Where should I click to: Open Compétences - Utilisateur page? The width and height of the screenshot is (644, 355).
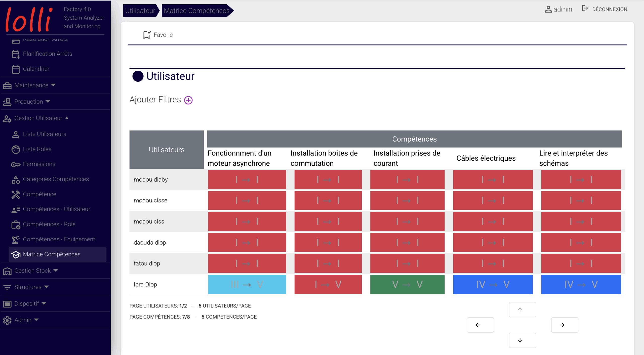pyautogui.click(x=56, y=209)
